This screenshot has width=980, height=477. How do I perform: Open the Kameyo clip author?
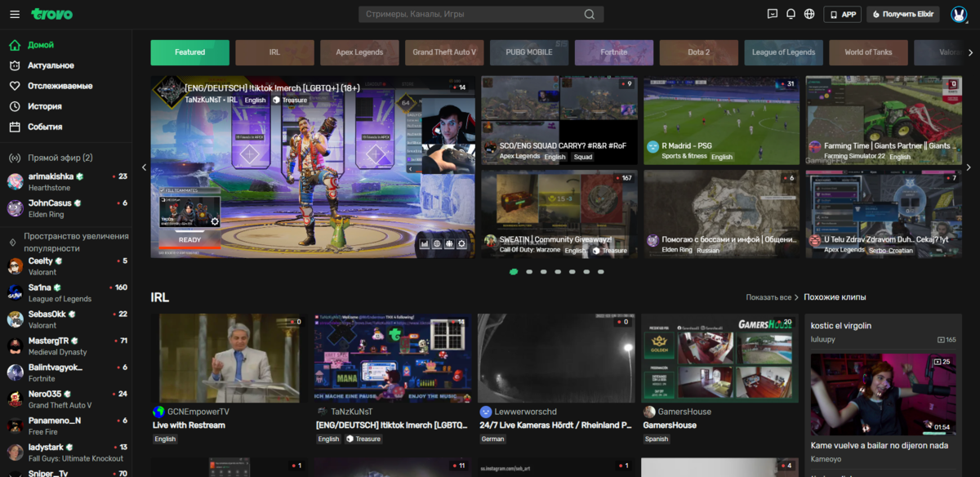(x=826, y=458)
